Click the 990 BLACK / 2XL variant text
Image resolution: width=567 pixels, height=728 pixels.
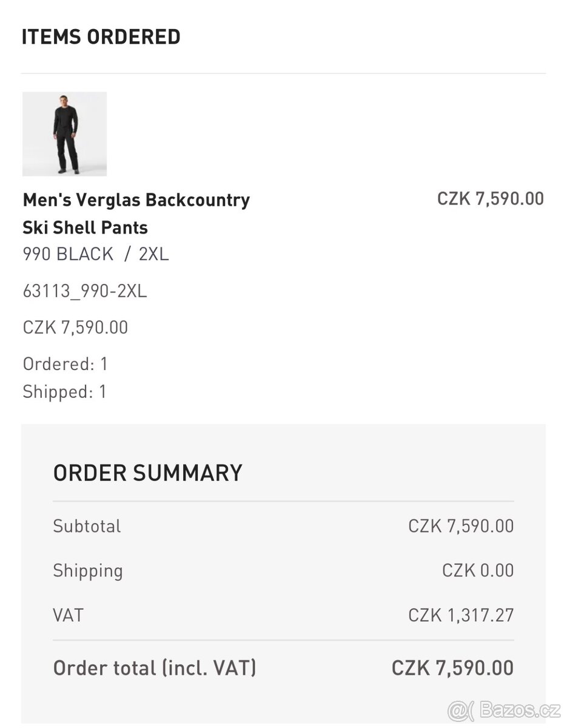tap(96, 254)
